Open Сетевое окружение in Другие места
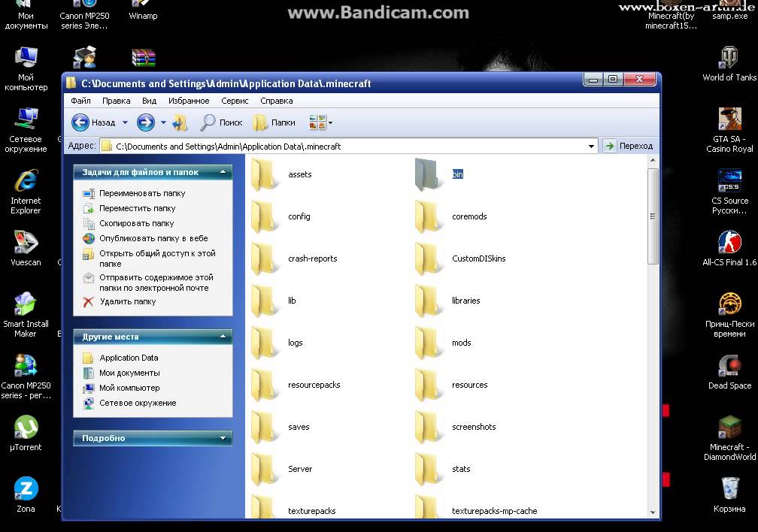The height and width of the screenshot is (532, 758). click(x=138, y=403)
